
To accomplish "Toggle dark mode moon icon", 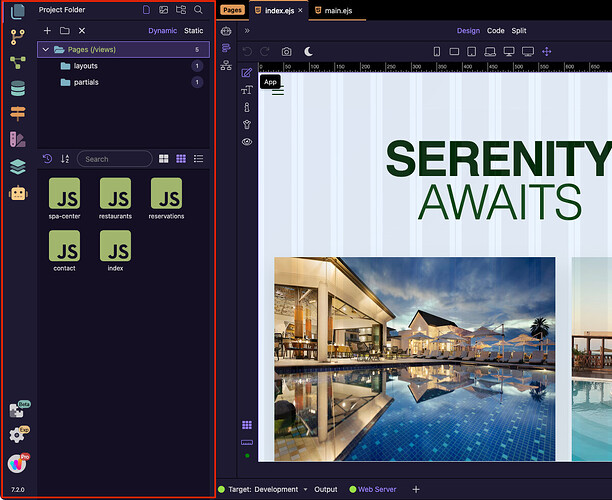I will [x=309, y=51].
